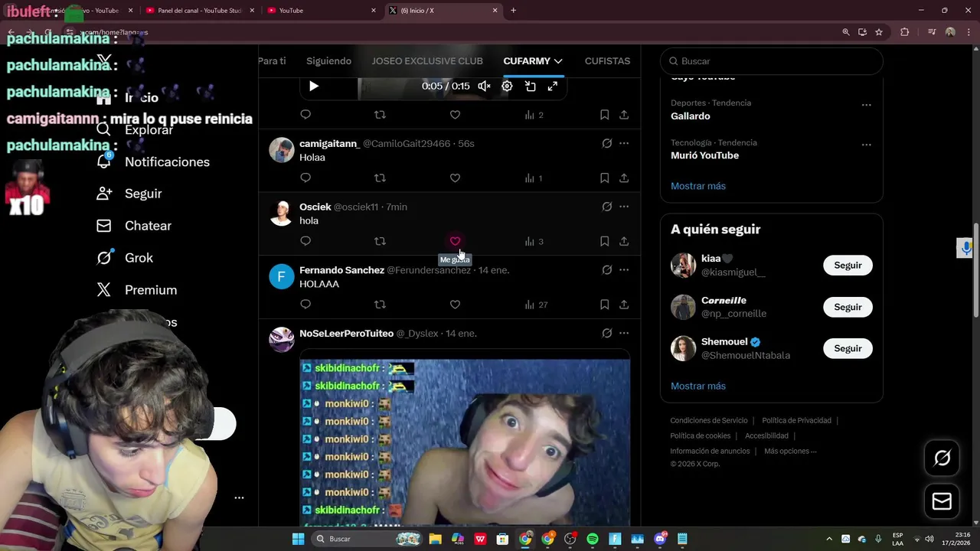Reply to Fernando Sanchez's HOLAAA post
The height and width of the screenshot is (551, 980).
click(x=305, y=305)
